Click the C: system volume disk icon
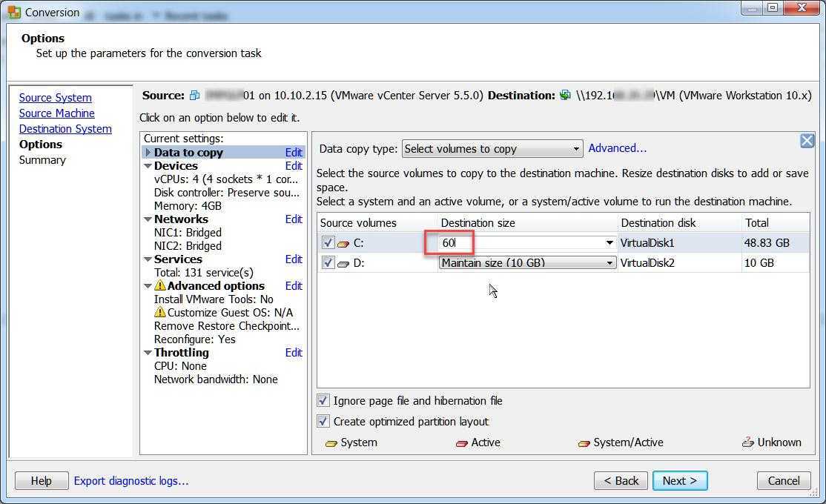This screenshot has width=826, height=504. [343, 244]
